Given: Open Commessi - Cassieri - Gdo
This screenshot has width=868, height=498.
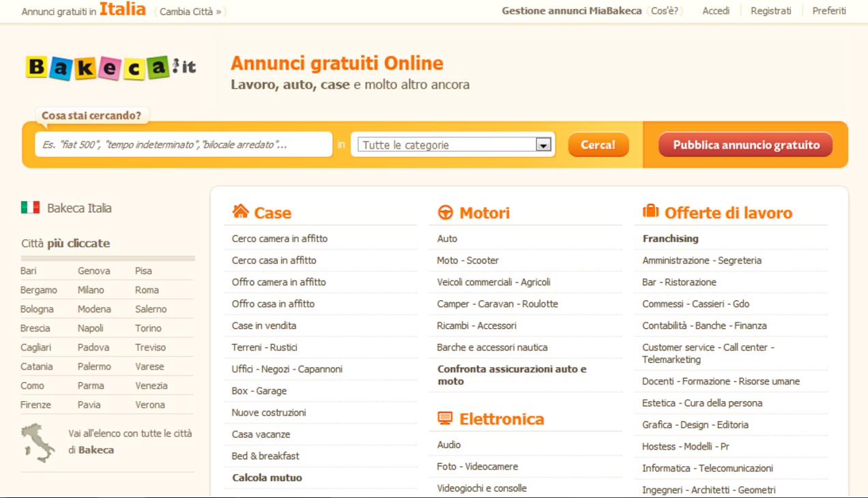Looking at the screenshot, I should coord(695,304).
